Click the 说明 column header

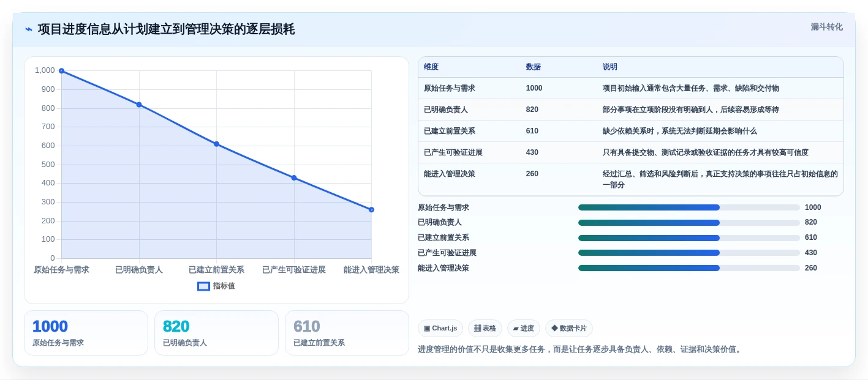[x=610, y=67]
